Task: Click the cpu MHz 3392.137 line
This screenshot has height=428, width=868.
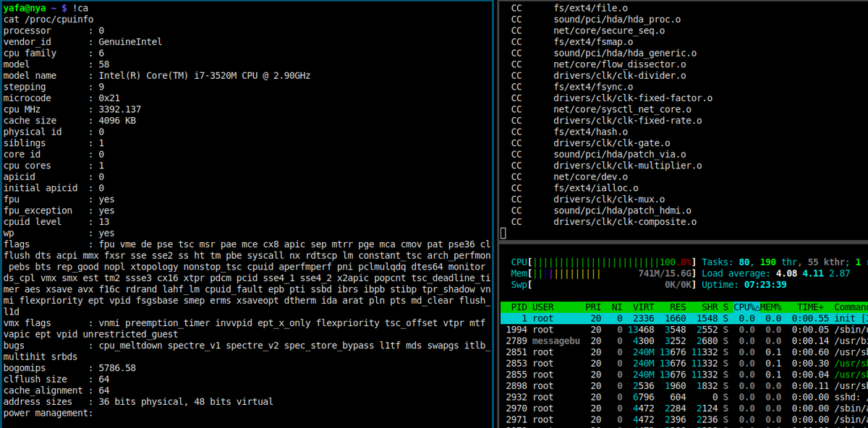Action: [x=72, y=109]
